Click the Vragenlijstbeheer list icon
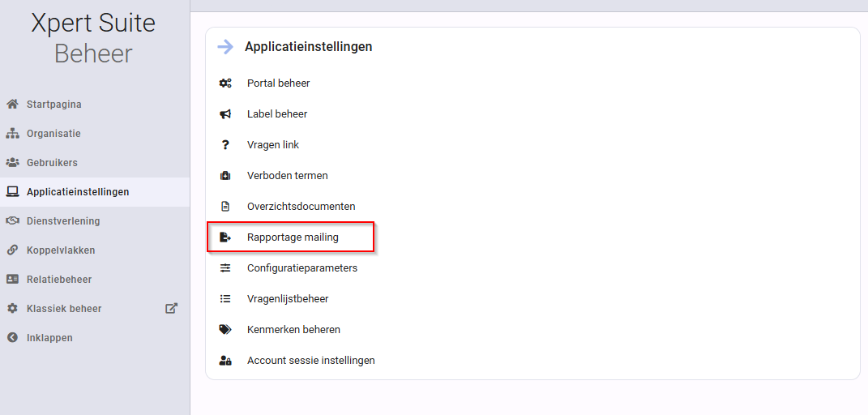This screenshot has width=868, height=415. click(x=225, y=299)
